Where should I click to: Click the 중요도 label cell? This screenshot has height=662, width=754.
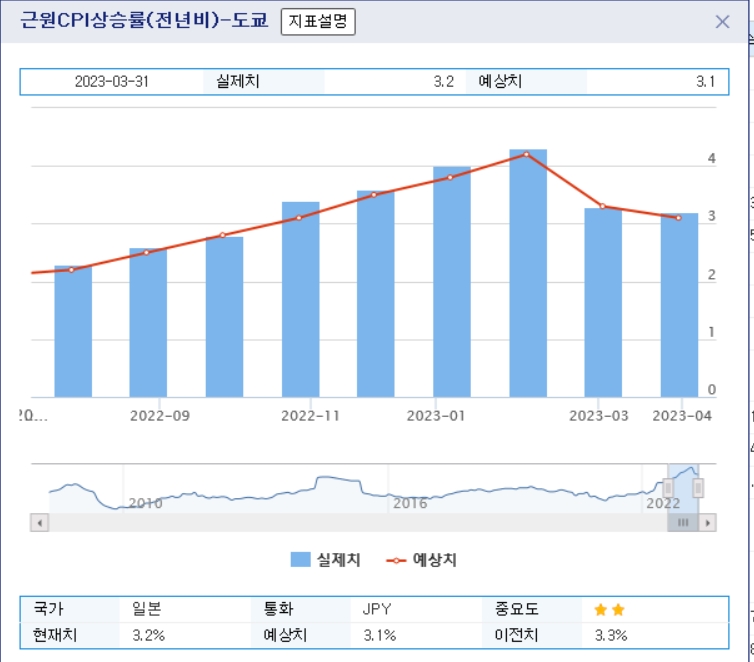click(532, 609)
